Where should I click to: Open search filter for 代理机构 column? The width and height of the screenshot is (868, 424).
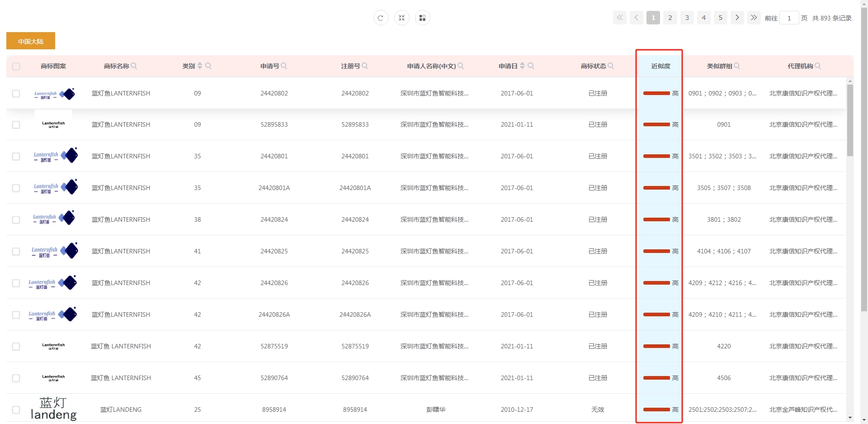[818, 66]
